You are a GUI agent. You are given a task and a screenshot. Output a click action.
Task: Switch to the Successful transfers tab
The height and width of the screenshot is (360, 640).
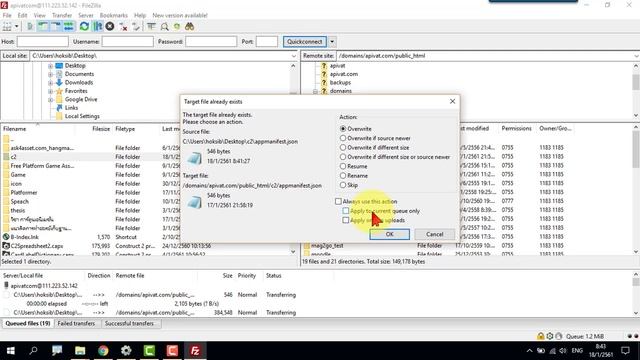click(129, 323)
